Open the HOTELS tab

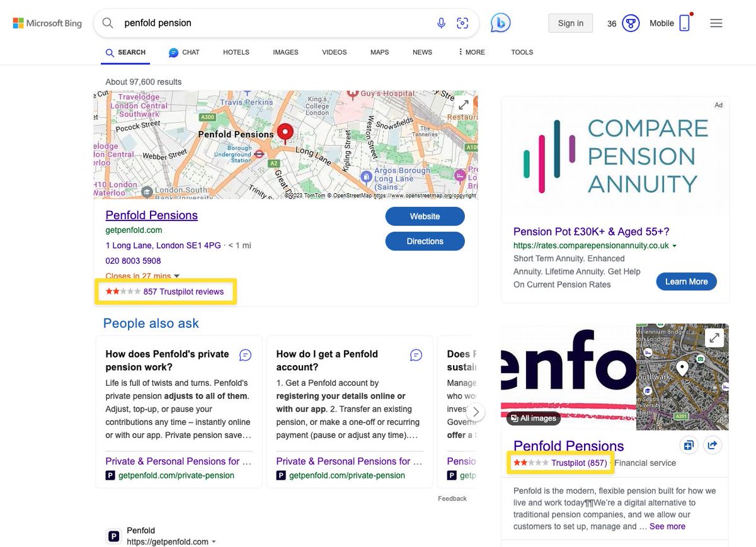click(236, 52)
